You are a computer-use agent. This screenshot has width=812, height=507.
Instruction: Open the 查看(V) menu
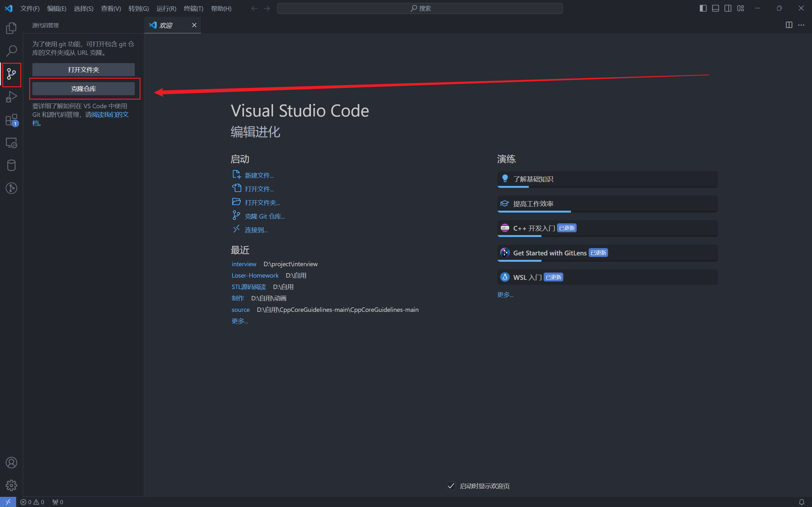click(111, 8)
